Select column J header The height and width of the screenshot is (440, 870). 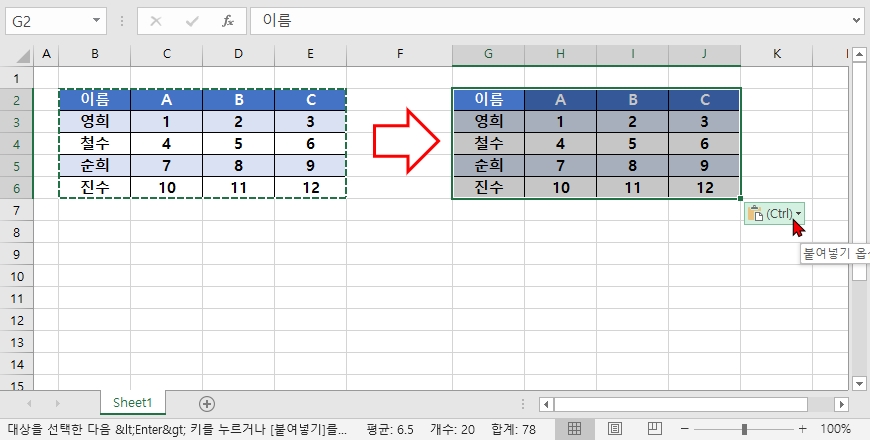click(704, 54)
